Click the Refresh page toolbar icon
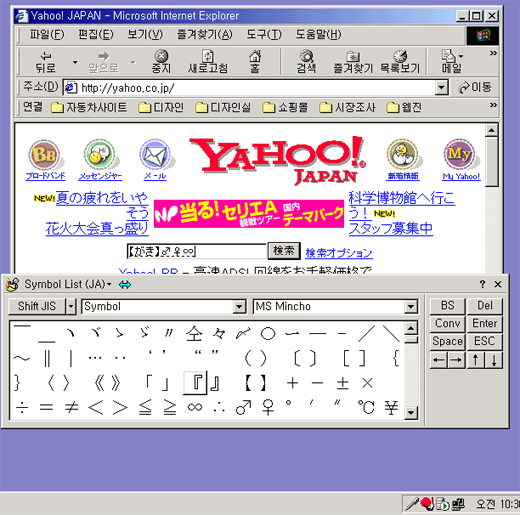This screenshot has height=515, width=520. coord(208,56)
